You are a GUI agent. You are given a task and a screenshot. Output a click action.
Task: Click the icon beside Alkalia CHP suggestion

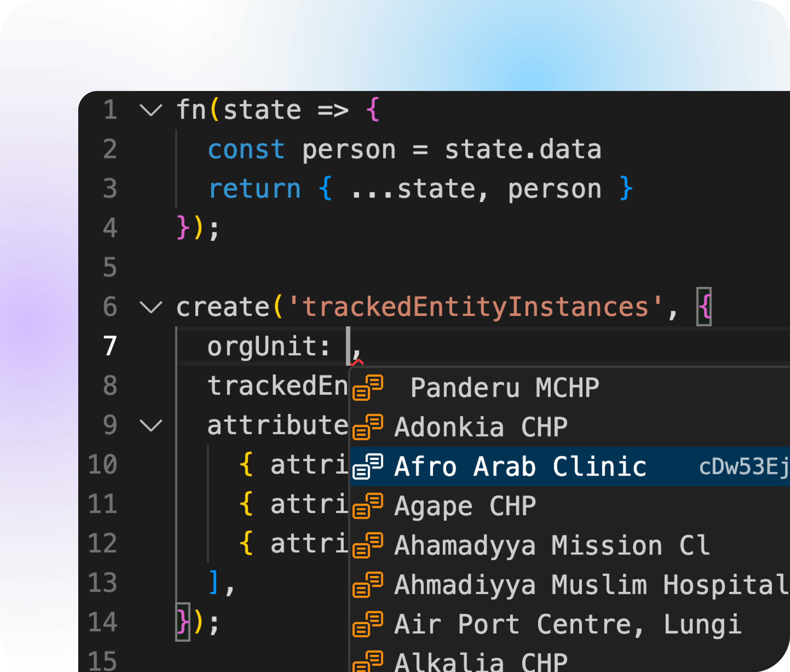[368, 661]
